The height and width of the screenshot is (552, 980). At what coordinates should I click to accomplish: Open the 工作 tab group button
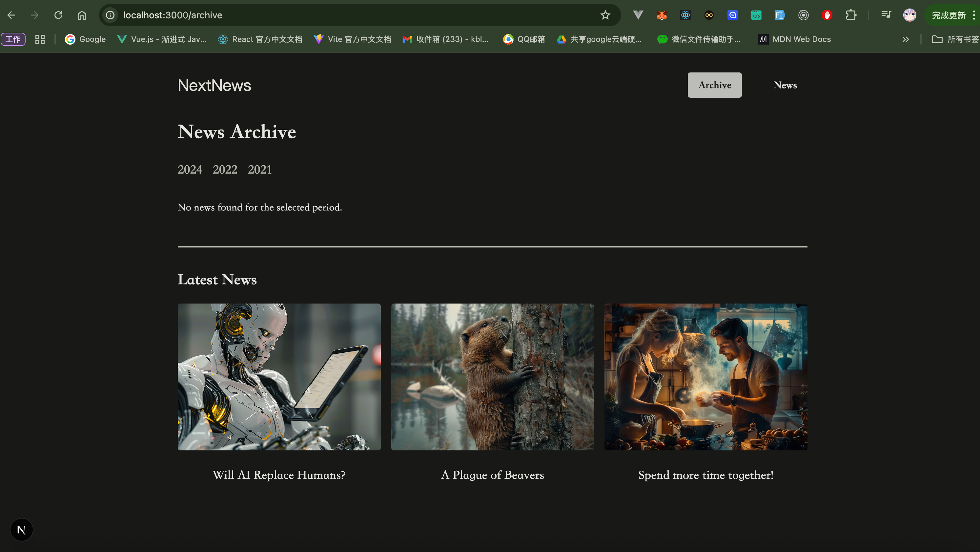point(13,39)
